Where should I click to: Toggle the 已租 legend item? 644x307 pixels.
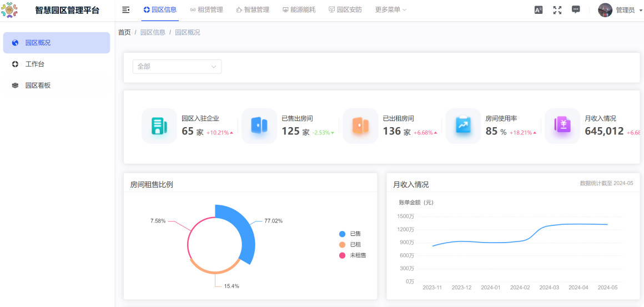(350, 245)
